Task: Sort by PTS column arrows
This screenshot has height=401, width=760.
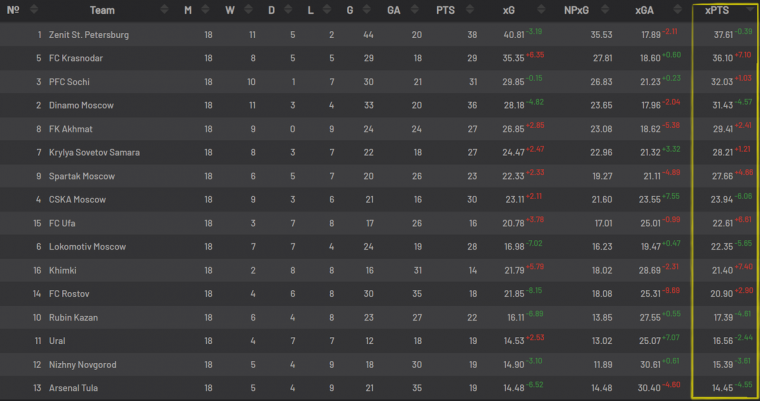Action: 469,9
